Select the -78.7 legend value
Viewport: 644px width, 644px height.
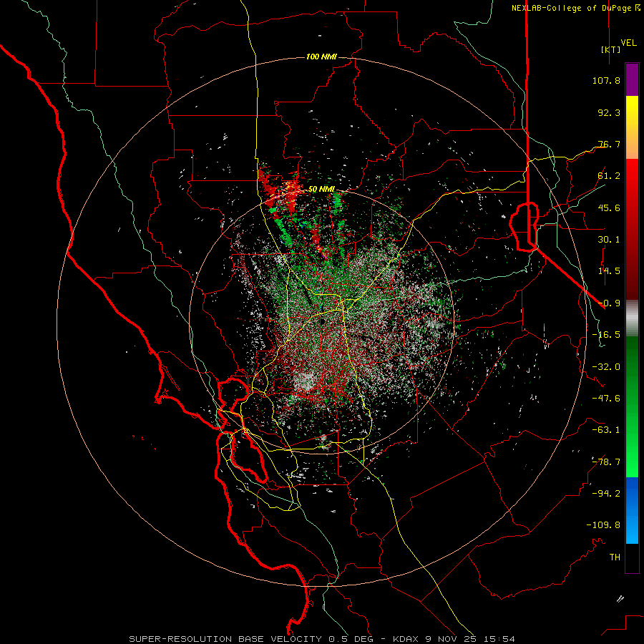(606, 462)
